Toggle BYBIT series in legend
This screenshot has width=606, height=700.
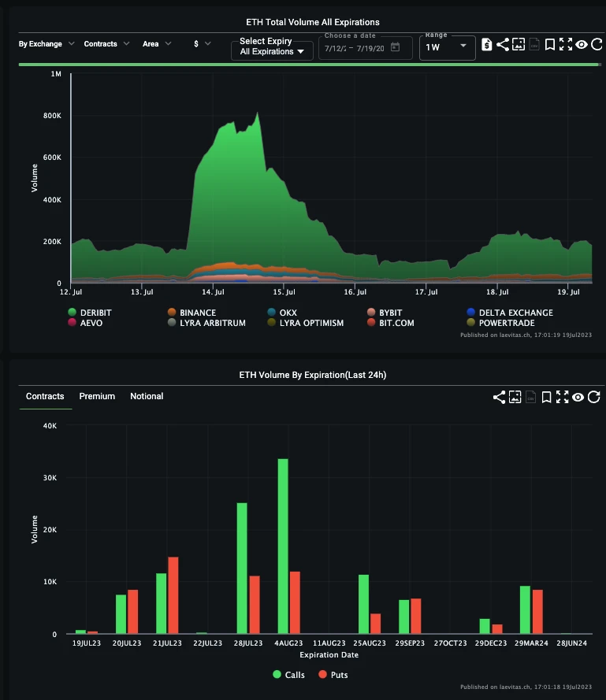[x=385, y=313]
